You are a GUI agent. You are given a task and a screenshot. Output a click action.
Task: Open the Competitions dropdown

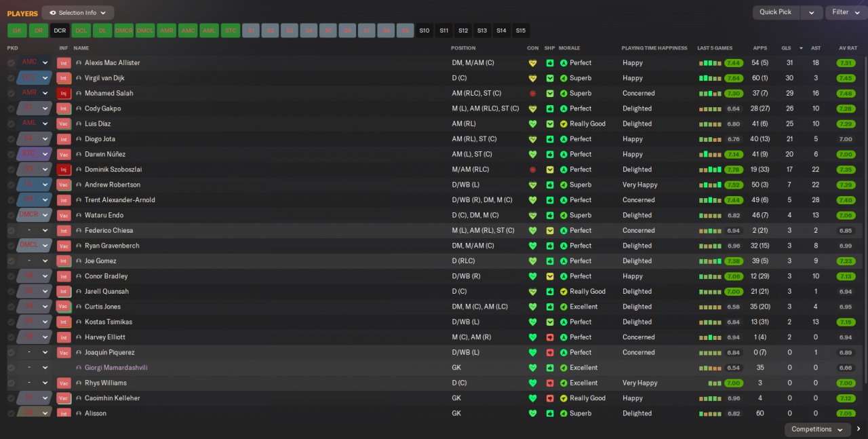click(x=817, y=430)
